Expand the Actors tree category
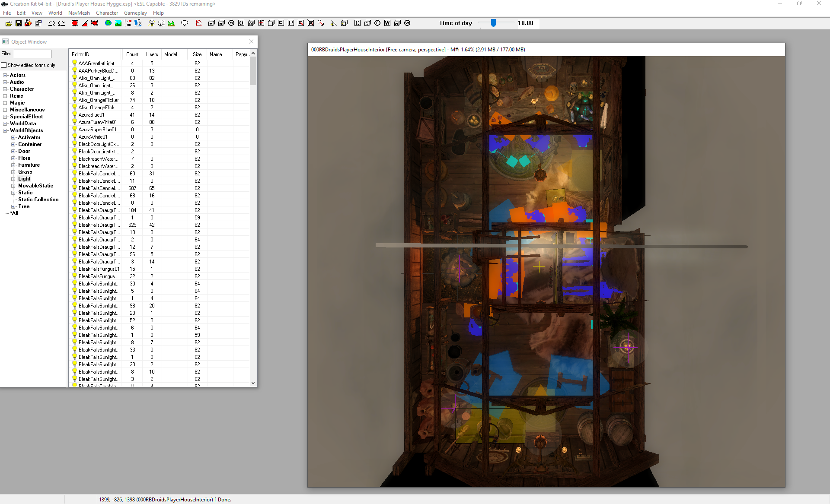 [5, 75]
